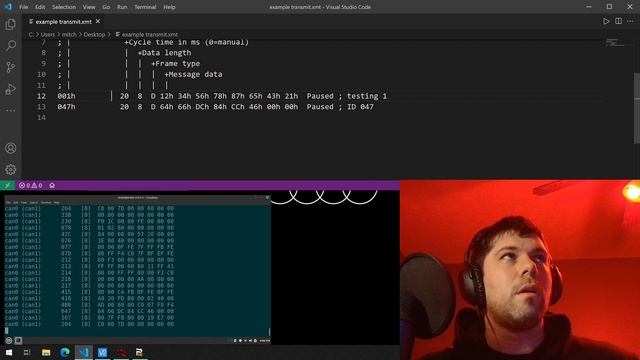Split the editor to the right
The height and width of the screenshot is (360, 640).
(x=618, y=21)
